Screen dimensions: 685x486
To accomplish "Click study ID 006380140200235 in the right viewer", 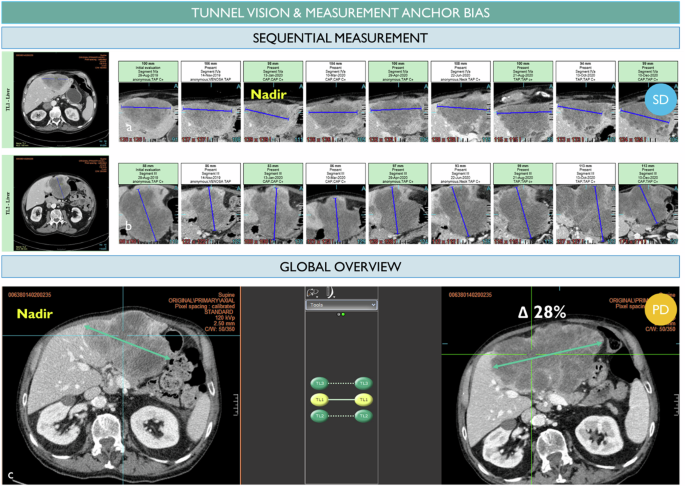I will point(470,295).
